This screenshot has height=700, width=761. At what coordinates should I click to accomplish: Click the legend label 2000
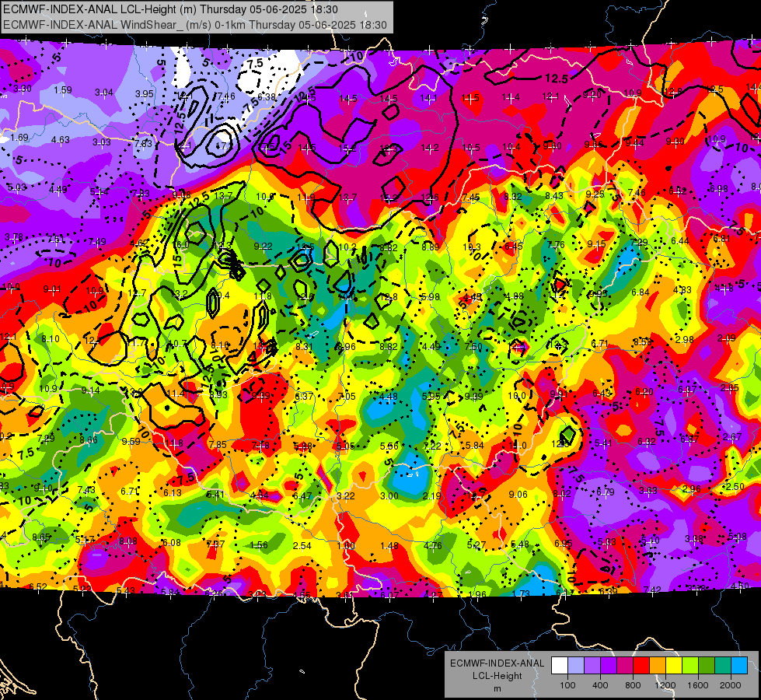(x=731, y=685)
